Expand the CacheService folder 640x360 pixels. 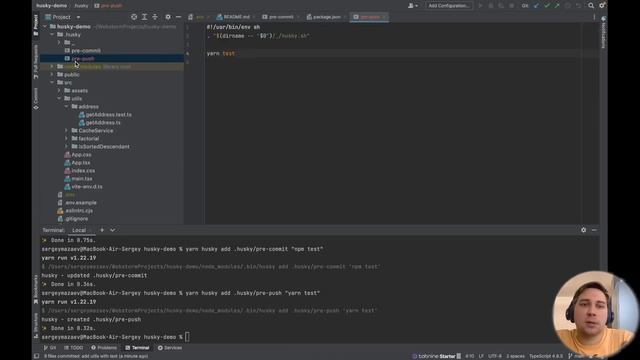coord(66,131)
